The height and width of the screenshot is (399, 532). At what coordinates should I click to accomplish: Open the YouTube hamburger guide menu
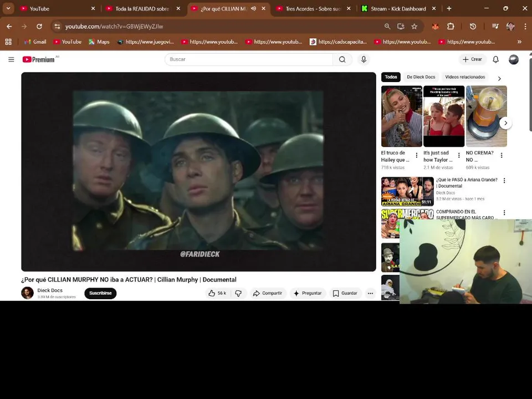coord(11,60)
